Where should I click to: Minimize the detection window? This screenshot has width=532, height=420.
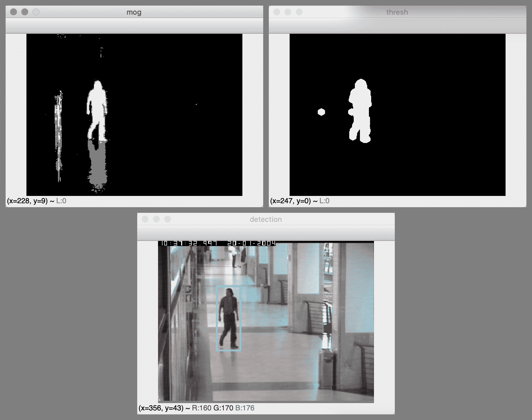coord(156,219)
